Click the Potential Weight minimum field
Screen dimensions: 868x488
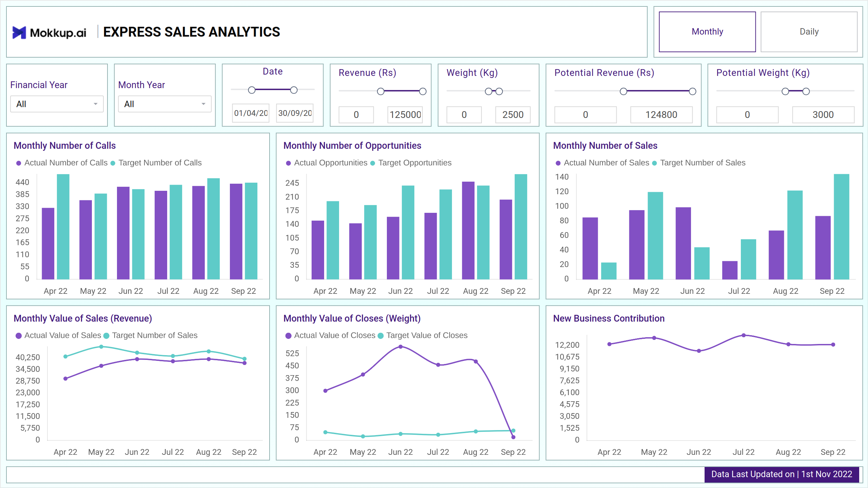[x=747, y=115]
